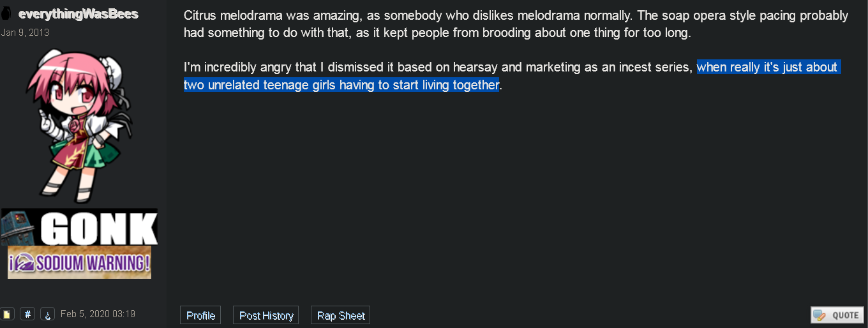The image size is (868, 328).
Task: Click the everythingWasBees username
Action: pos(79,14)
